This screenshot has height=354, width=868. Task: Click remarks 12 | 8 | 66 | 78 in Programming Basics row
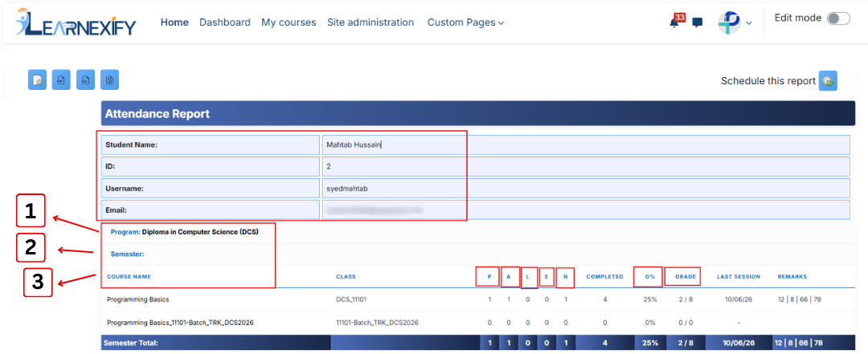[x=799, y=299]
